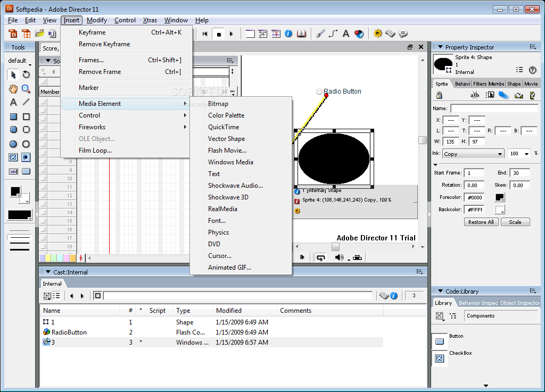Viewport: 545px width, 392px height.
Task: Click the Play button in toolbar
Action: pos(231,34)
